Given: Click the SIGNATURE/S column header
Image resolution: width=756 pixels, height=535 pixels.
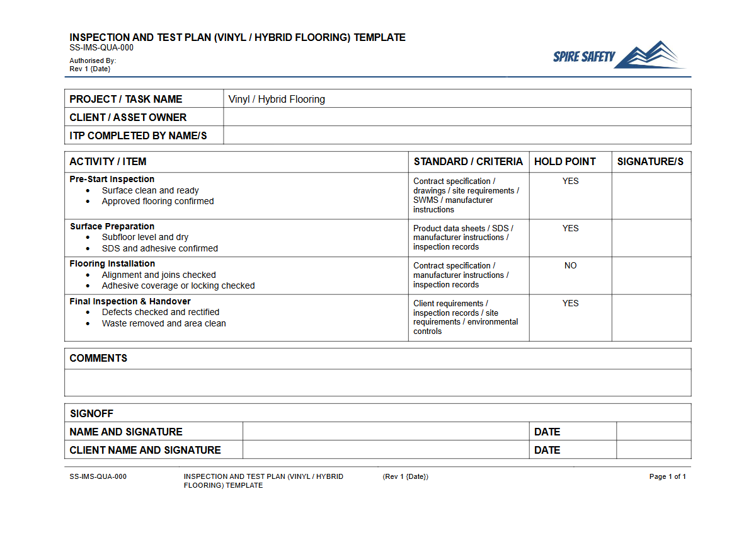Looking at the screenshot, I should (x=650, y=162).
